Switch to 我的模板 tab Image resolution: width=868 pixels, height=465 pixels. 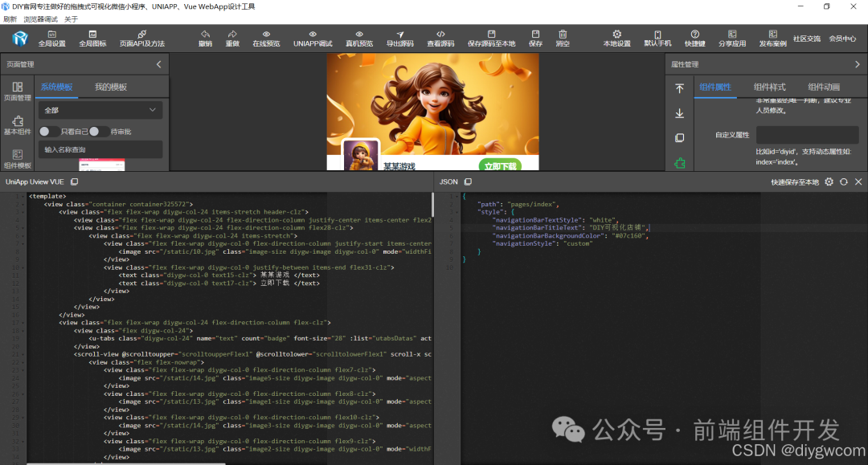(111, 87)
